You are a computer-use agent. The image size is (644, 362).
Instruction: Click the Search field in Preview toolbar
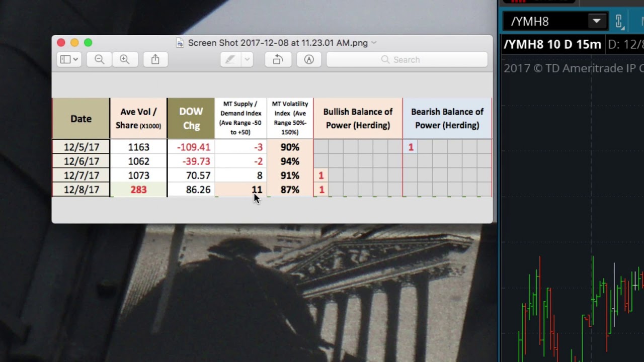(407, 59)
